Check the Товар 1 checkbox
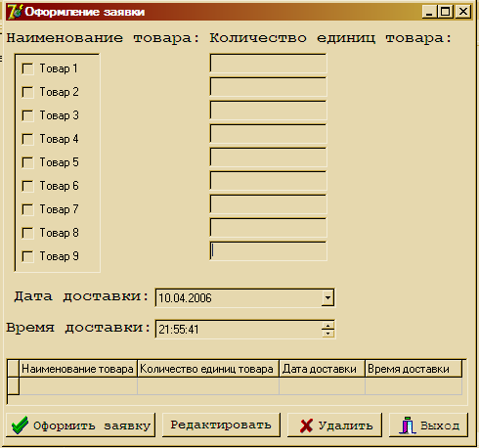 27,68
